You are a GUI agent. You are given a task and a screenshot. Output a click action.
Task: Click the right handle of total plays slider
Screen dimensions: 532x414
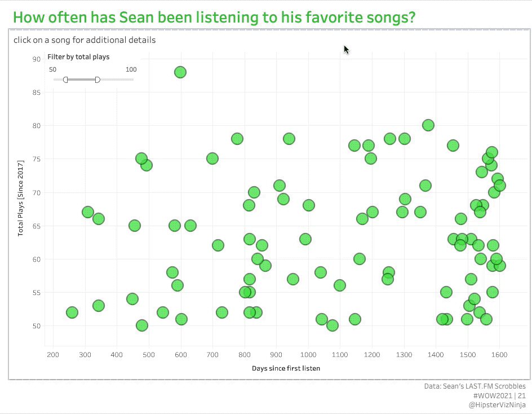(97, 80)
